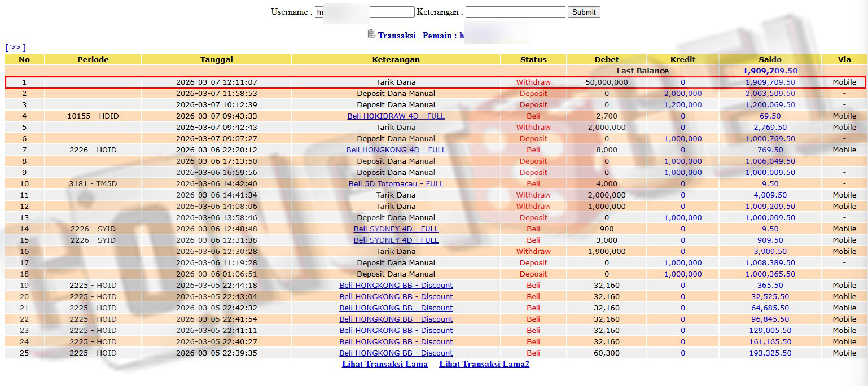
Task: Click the Tanggal column header
Action: pyautogui.click(x=216, y=59)
